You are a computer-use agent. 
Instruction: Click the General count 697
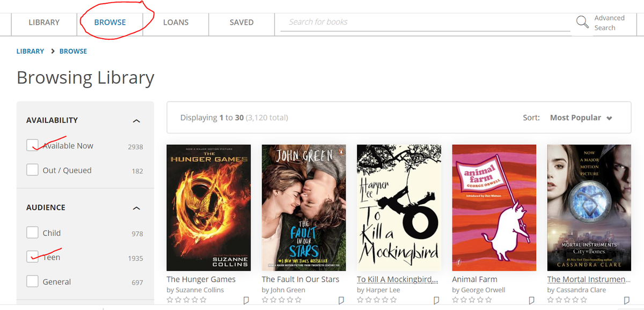point(137,283)
